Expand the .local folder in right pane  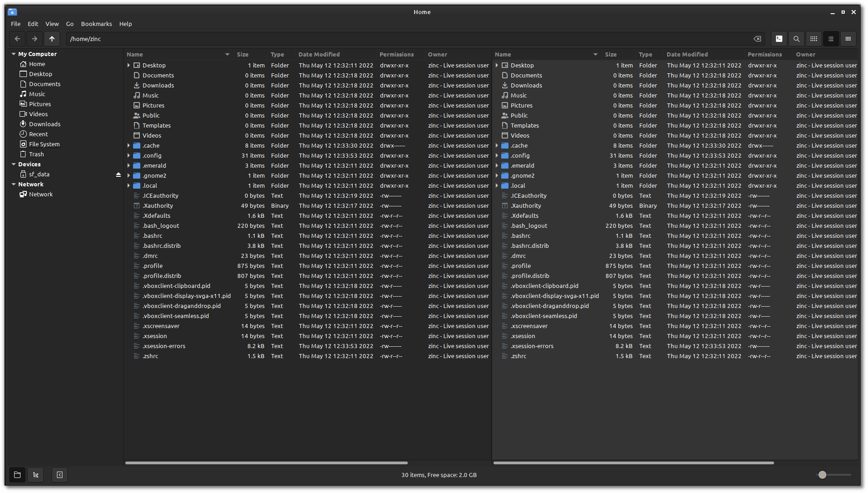(497, 186)
